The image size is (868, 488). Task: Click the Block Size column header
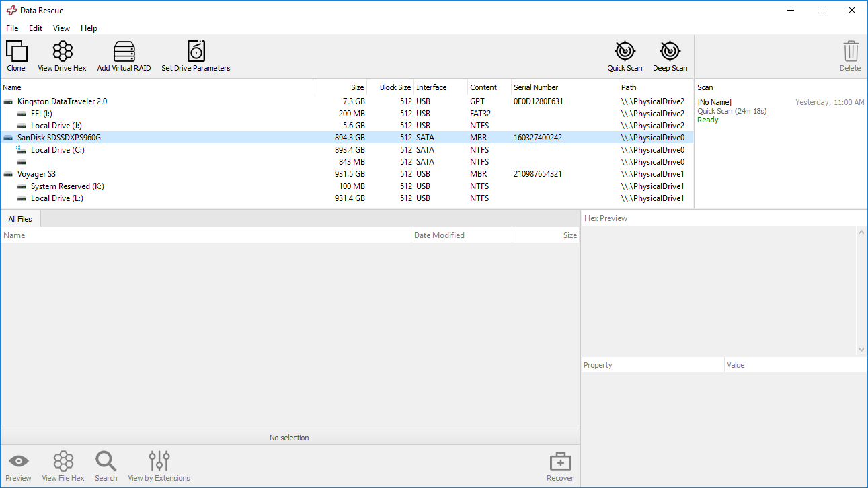click(390, 87)
